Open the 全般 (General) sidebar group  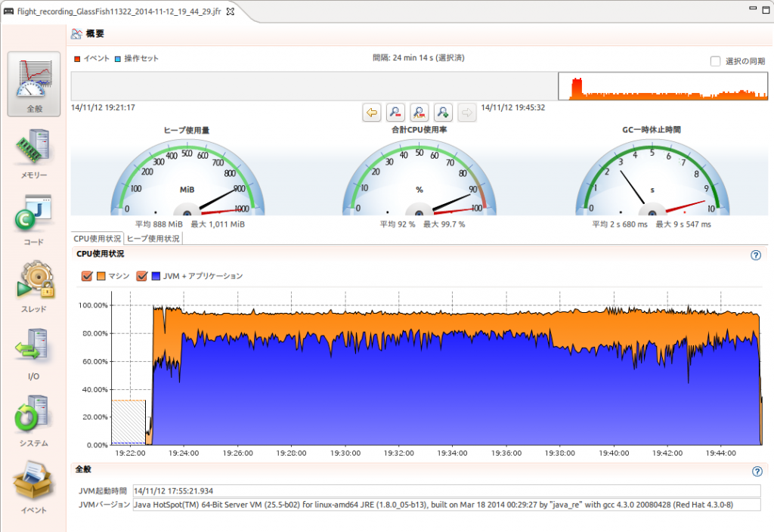click(x=34, y=84)
